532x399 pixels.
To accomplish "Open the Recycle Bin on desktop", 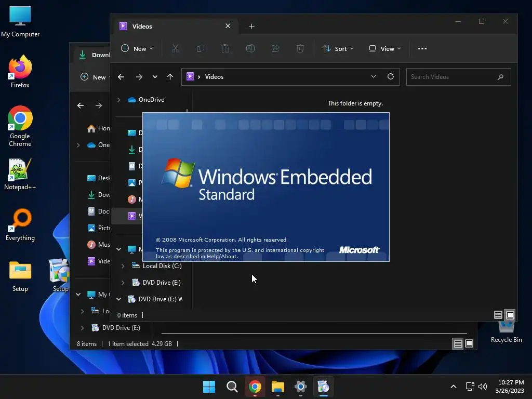I will coord(506,332).
